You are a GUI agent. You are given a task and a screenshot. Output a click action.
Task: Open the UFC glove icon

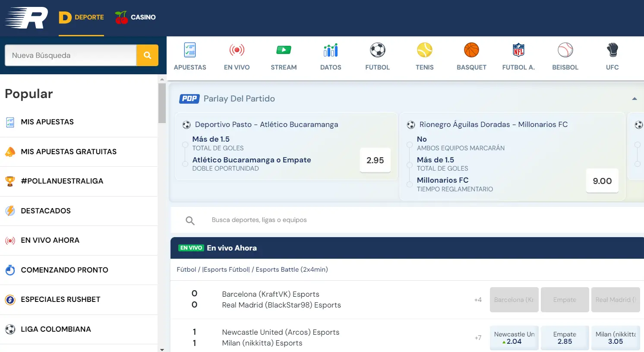pos(612,51)
